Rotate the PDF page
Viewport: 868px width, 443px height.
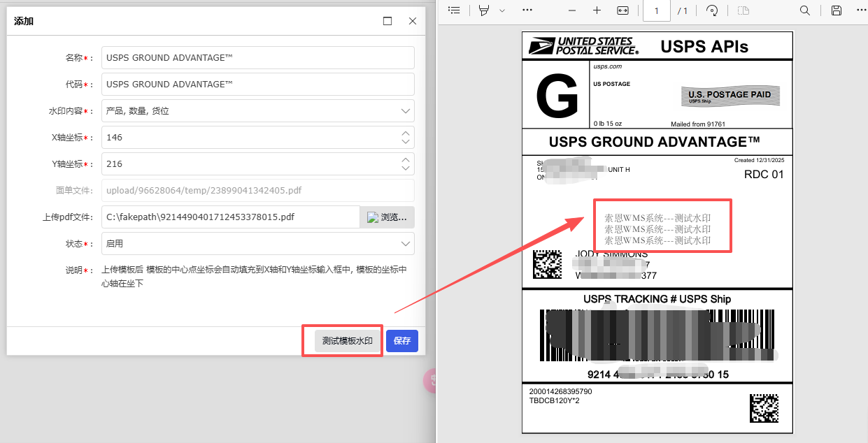[712, 10]
